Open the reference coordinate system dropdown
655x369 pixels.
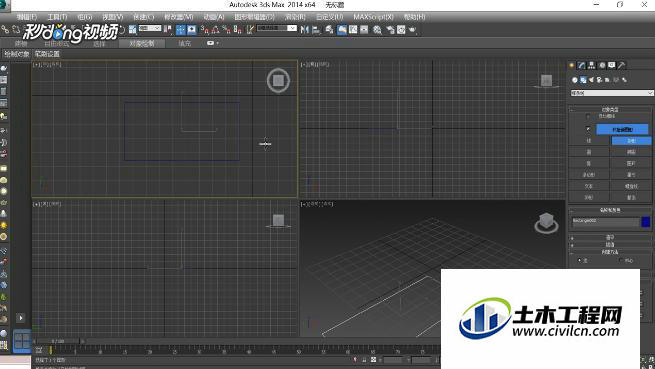pos(150,28)
